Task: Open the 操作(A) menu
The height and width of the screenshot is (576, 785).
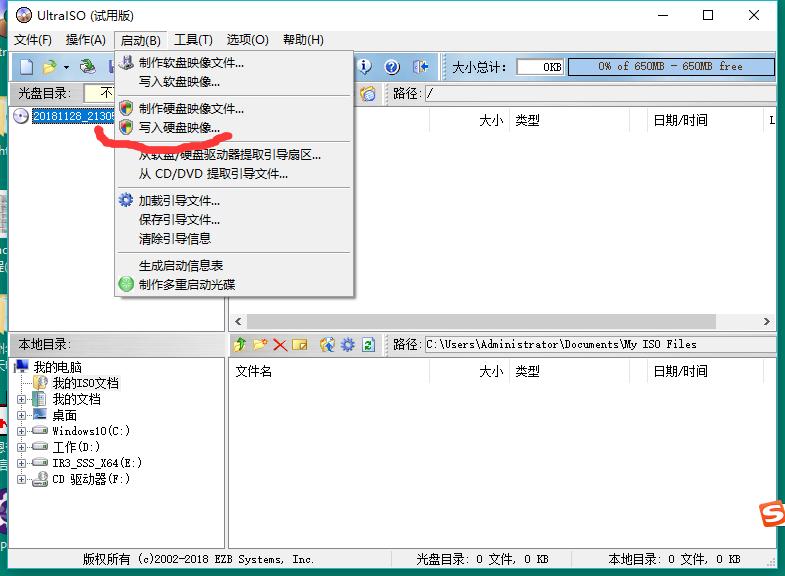Action: 86,40
